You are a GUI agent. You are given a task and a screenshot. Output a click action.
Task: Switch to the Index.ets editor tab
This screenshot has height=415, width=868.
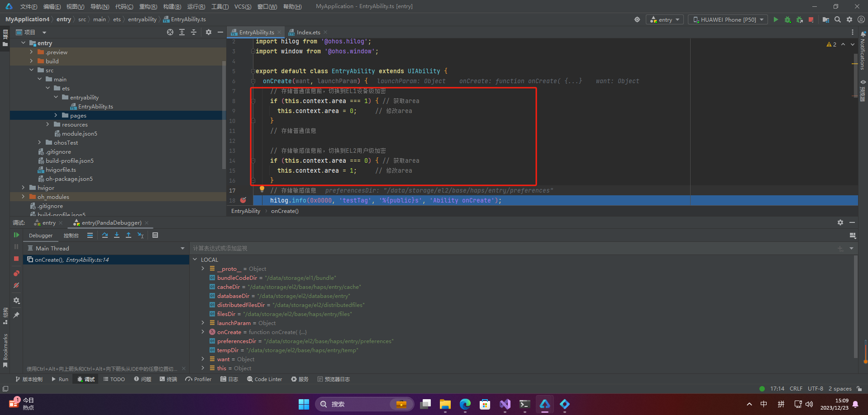308,33
